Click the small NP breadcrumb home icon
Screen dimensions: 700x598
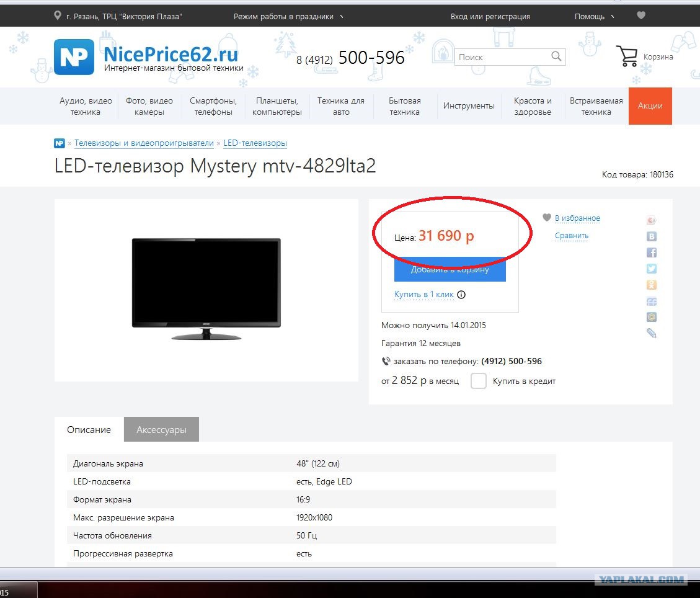(x=60, y=143)
